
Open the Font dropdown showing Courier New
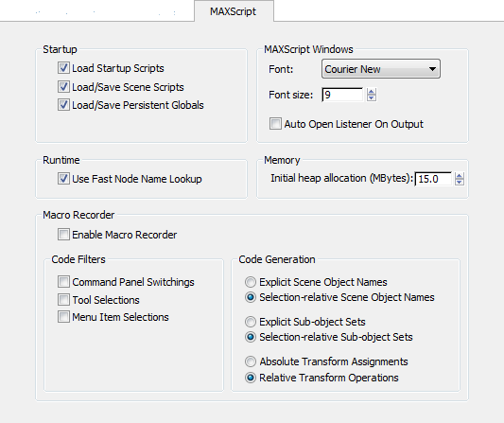click(381, 69)
